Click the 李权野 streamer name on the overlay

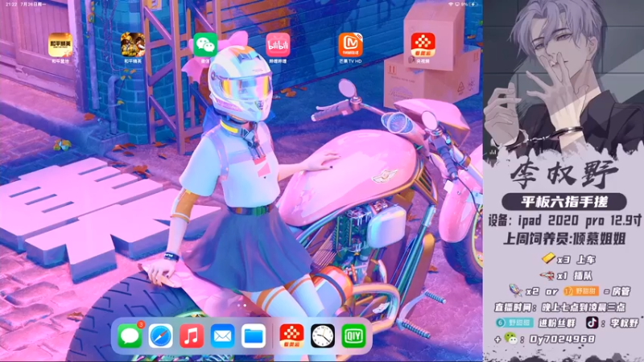click(x=564, y=174)
